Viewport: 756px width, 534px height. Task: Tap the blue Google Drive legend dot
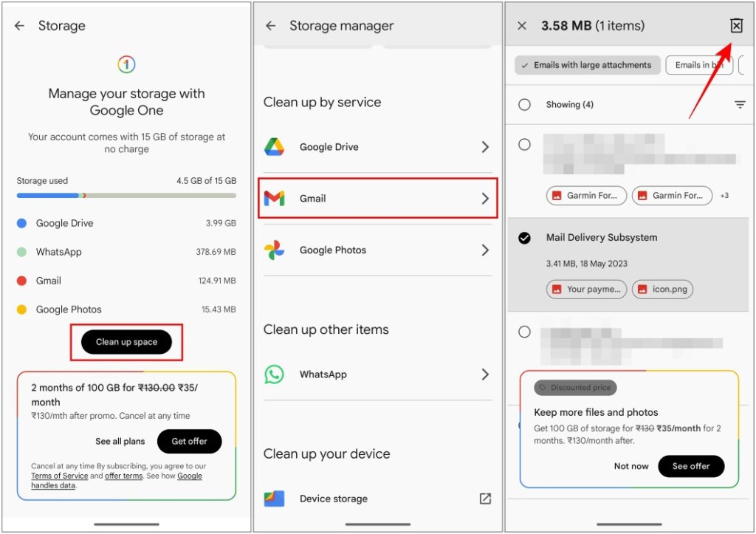pos(21,223)
